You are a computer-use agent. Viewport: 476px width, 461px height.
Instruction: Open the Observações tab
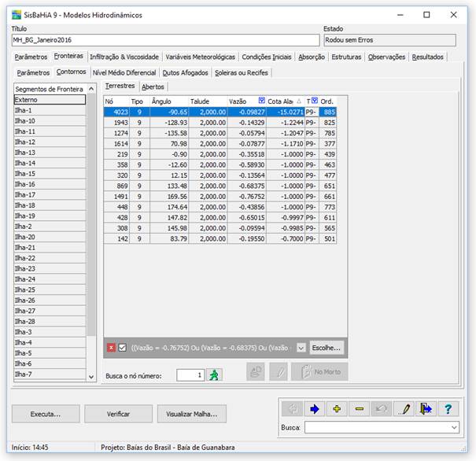386,57
